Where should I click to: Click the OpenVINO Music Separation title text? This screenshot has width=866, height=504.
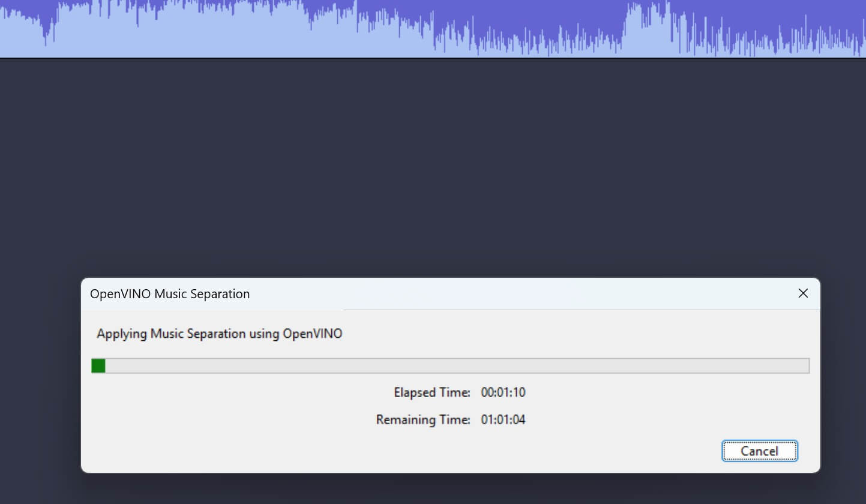(x=170, y=294)
